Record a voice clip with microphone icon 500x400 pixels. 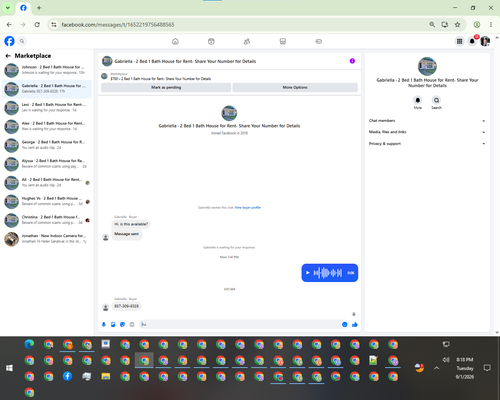click(x=104, y=324)
